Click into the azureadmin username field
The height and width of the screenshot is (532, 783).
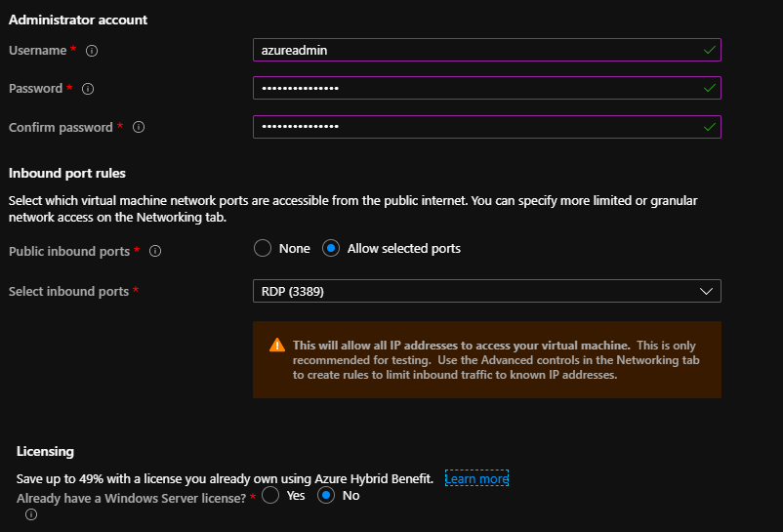tap(469, 50)
